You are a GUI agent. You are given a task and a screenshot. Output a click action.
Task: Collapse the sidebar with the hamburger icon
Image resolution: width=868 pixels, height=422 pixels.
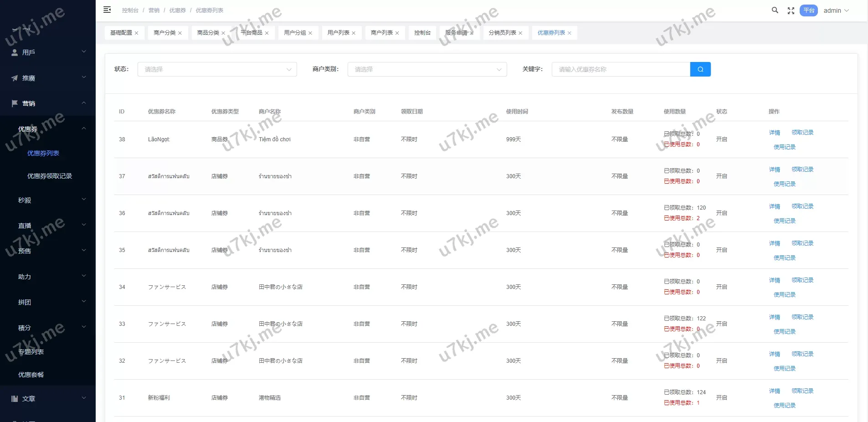[x=107, y=10]
